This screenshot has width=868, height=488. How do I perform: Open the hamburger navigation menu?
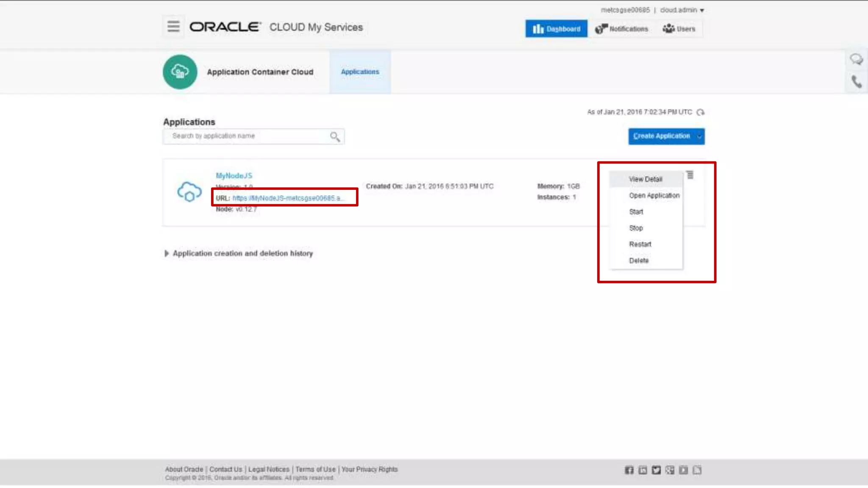(x=173, y=27)
